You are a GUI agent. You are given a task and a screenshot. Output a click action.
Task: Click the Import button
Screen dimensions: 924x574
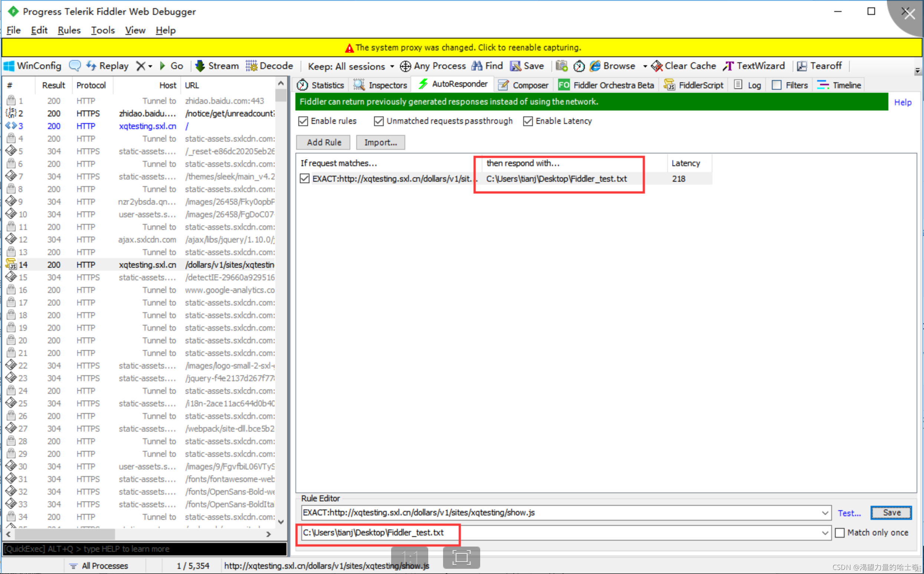coord(380,142)
